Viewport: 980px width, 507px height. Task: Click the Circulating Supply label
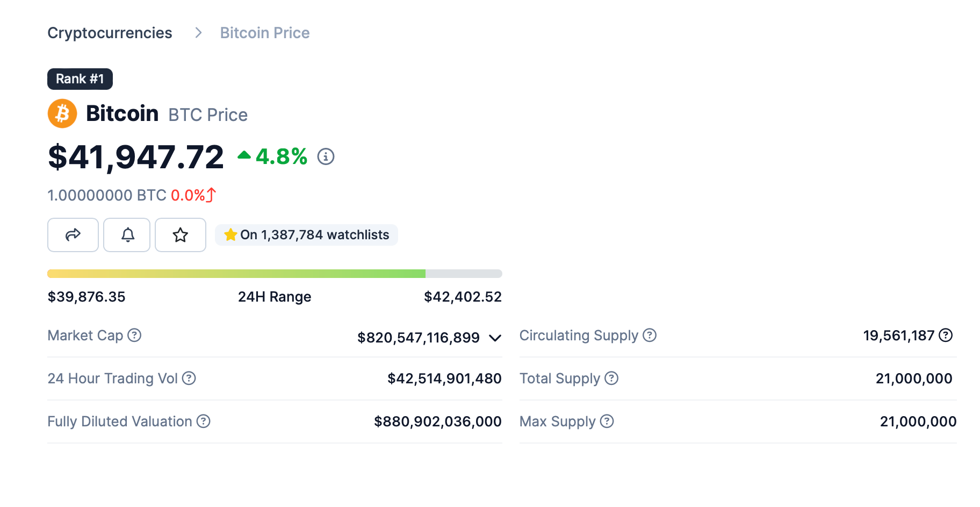tap(579, 335)
